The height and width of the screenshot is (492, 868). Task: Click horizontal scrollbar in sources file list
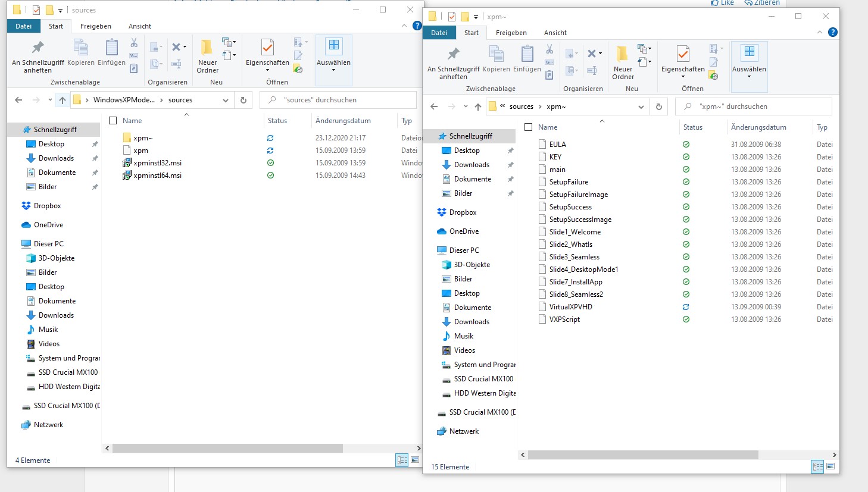tap(227, 448)
